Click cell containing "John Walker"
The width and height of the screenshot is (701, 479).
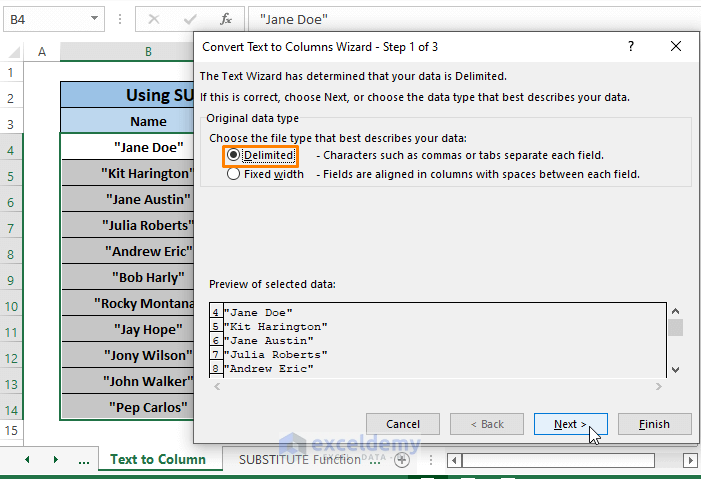click(127, 381)
